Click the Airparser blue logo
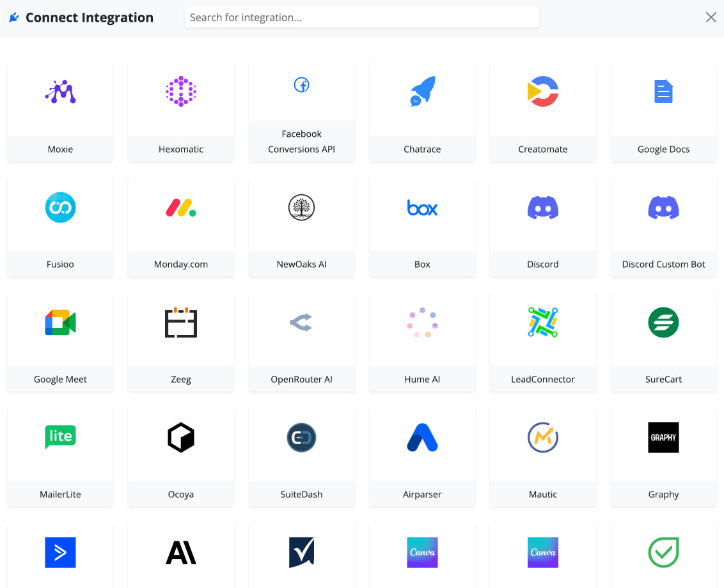Image resolution: width=724 pixels, height=588 pixels. [x=422, y=438]
